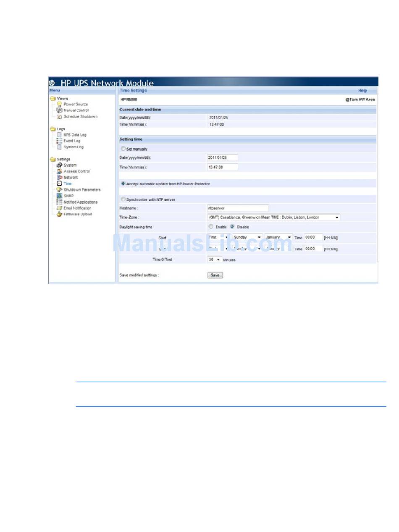Click the Save modified settings label
The image size is (399, 532).
[139, 275]
